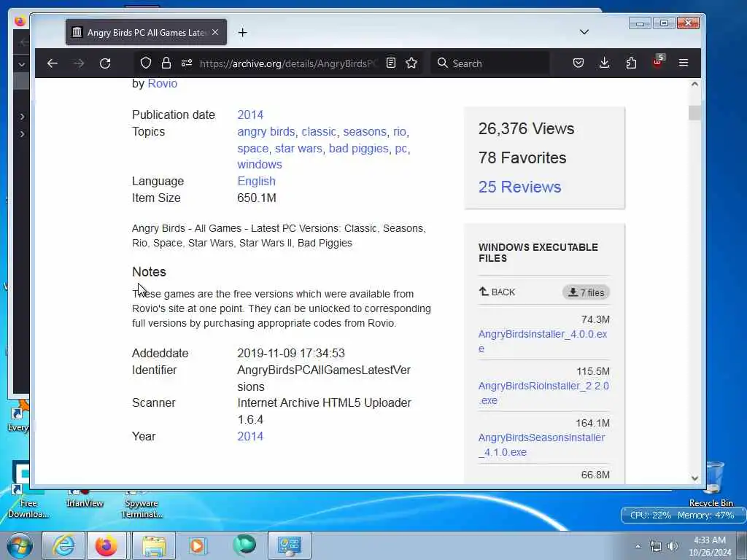Click the page scrollbar up arrow
747x560 pixels.
tap(694, 84)
